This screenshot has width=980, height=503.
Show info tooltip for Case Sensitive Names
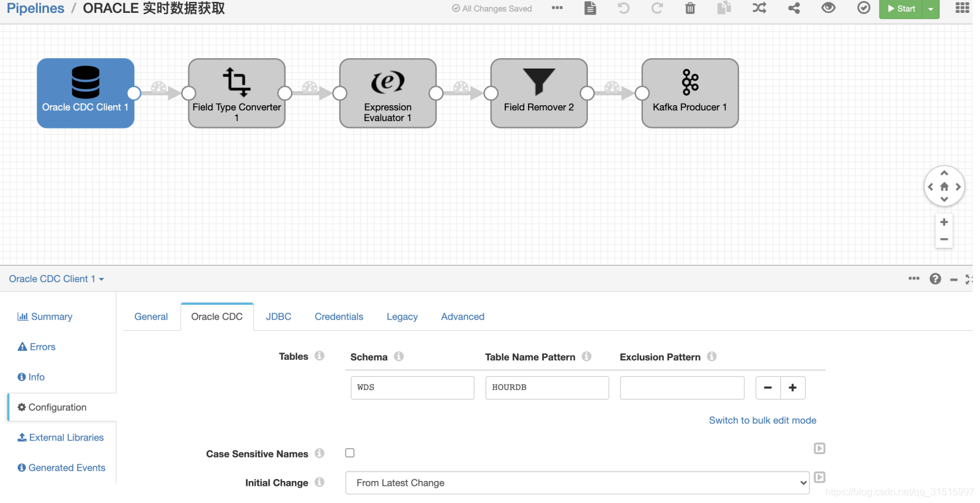click(319, 453)
